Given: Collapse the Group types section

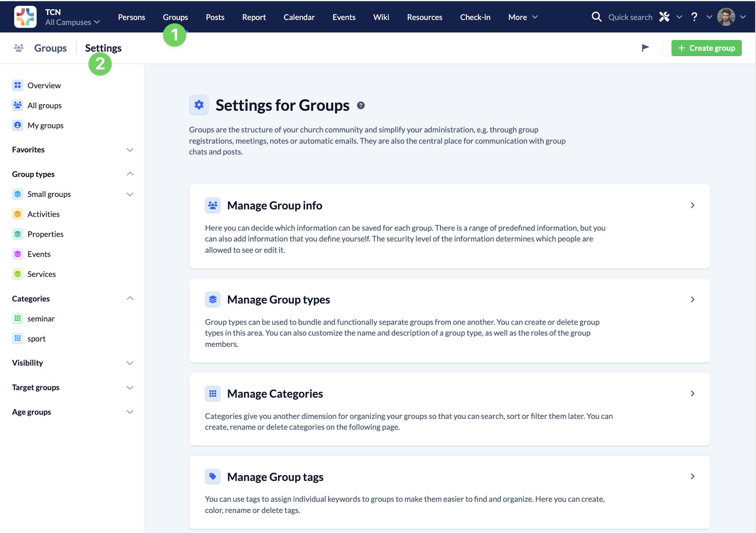Looking at the screenshot, I should tap(130, 174).
